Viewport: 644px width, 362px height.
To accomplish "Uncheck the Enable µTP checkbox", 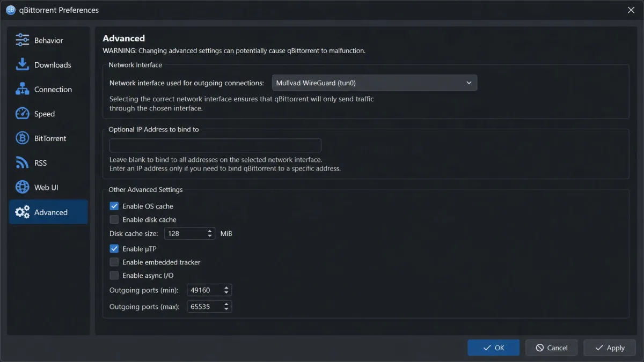I will coord(114,249).
